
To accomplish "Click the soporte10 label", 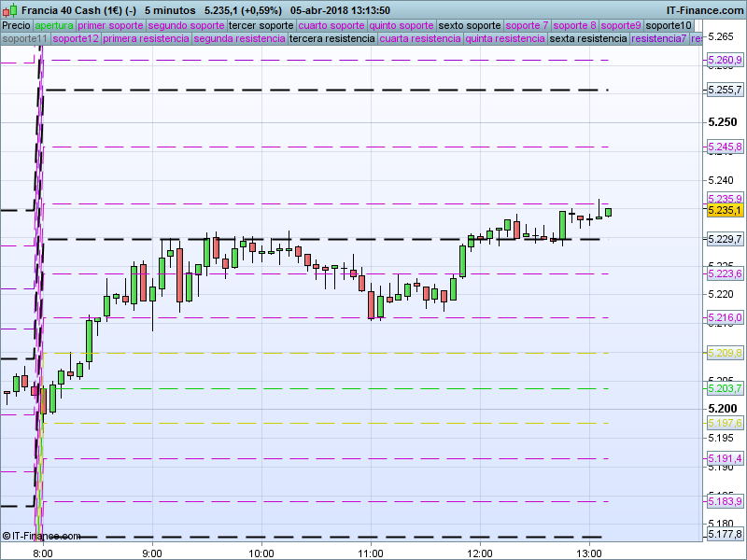I will pos(668,26).
